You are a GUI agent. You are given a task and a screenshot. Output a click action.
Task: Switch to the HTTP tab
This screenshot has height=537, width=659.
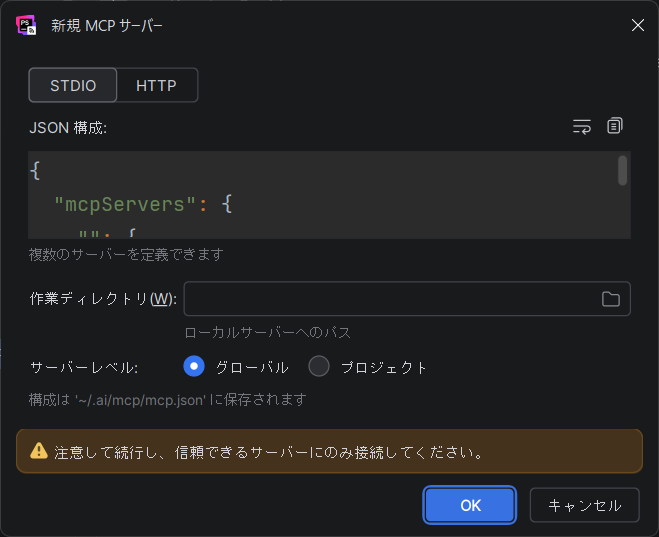tap(156, 86)
